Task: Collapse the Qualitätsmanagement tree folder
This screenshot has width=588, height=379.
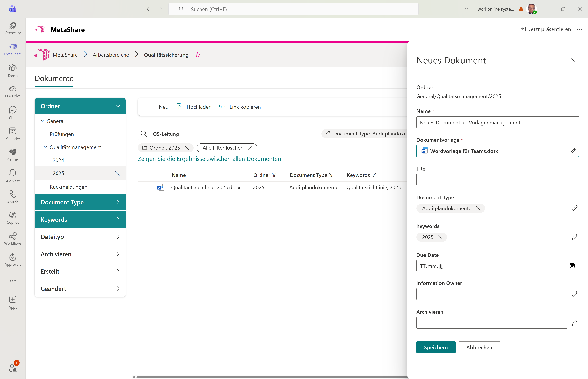Action: [45, 147]
